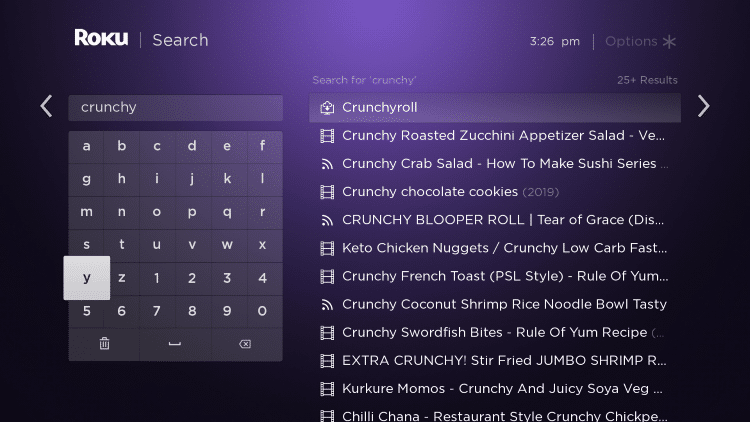
Task: Click the trash clear-all keyboard icon
Action: (x=104, y=344)
